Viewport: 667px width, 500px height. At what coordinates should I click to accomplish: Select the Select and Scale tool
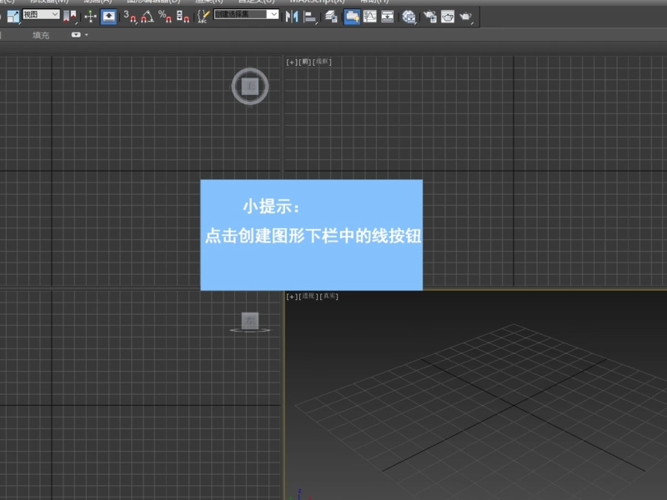[x=13, y=17]
